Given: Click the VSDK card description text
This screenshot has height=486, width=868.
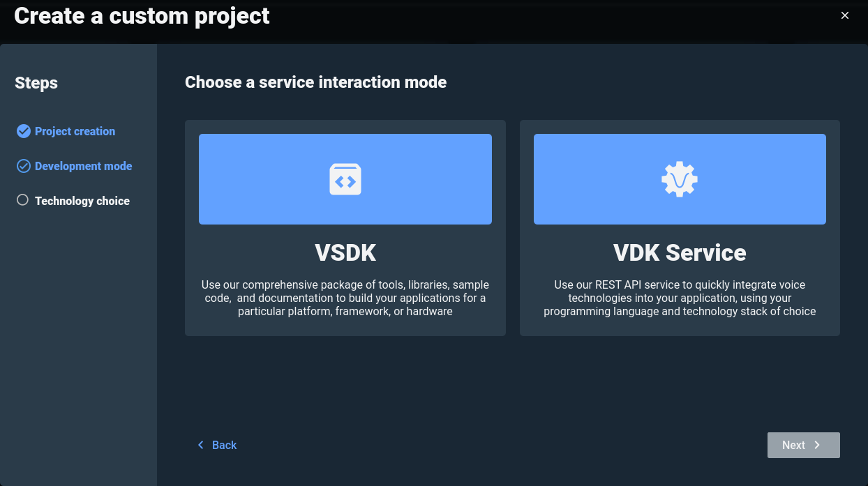Looking at the screenshot, I should coord(345,298).
